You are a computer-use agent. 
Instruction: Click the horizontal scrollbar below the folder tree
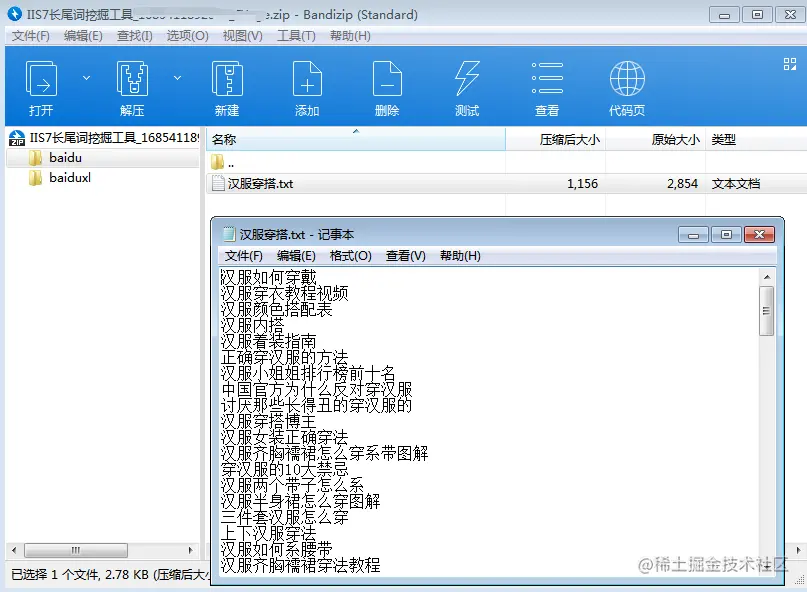(x=78, y=549)
